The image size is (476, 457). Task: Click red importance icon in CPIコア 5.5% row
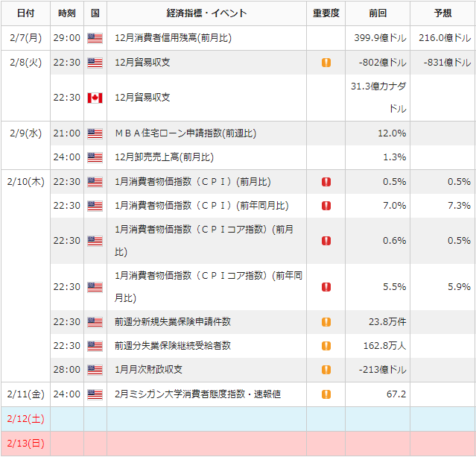click(326, 287)
